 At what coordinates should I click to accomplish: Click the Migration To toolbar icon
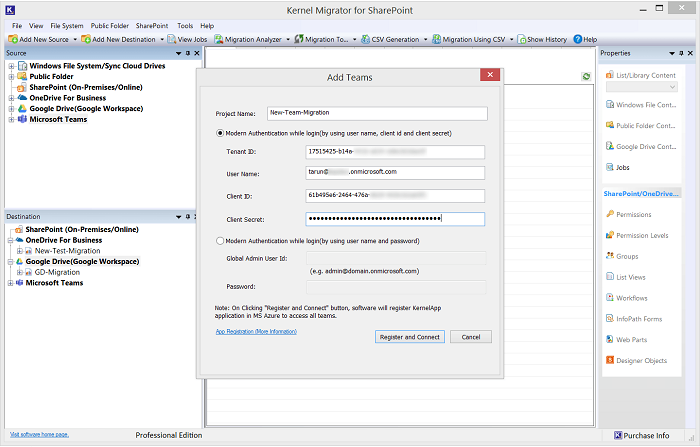pos(299,39)
